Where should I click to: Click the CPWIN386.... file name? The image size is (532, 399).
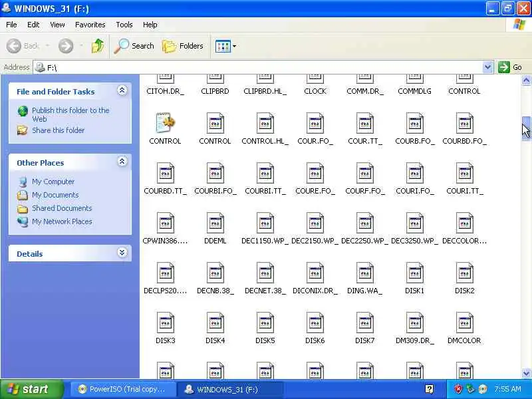pyautogui.click(x=165, y=241)
